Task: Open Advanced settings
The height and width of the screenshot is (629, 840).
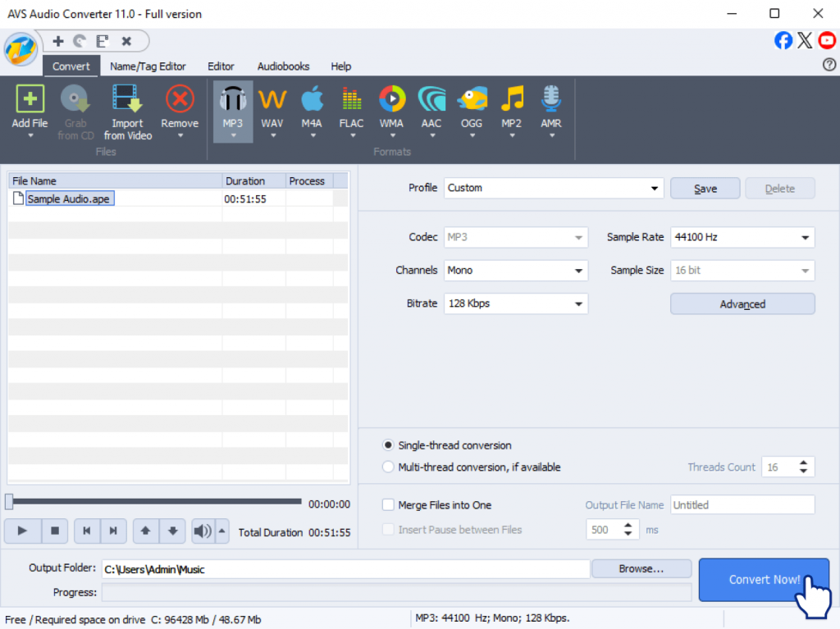Action: (x=742, y=303)
